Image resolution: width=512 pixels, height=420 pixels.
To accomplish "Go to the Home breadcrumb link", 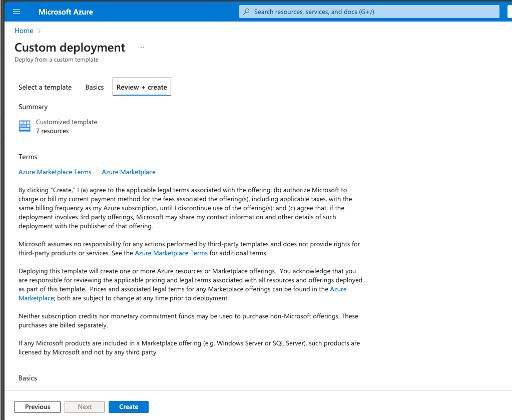I will (24, 31).
